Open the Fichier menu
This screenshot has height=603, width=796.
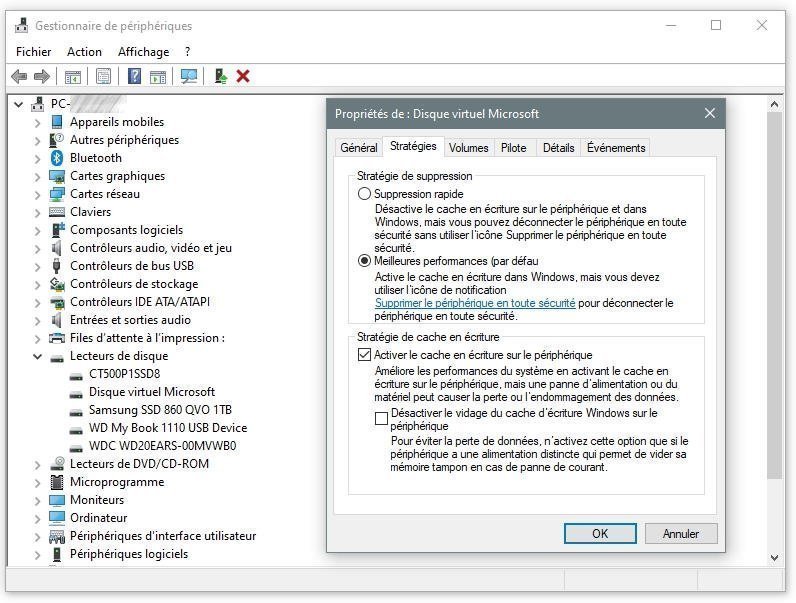click(x=34, y=52)
